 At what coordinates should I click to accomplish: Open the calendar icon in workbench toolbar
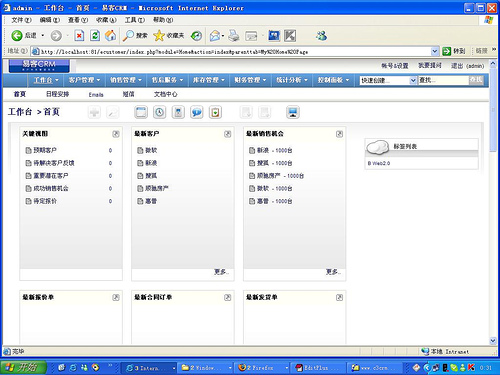coord(141,112)
